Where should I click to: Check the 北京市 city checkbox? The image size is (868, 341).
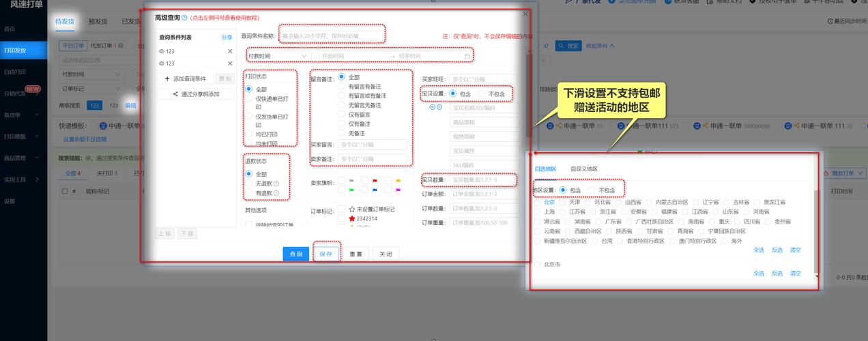[538, 264]
